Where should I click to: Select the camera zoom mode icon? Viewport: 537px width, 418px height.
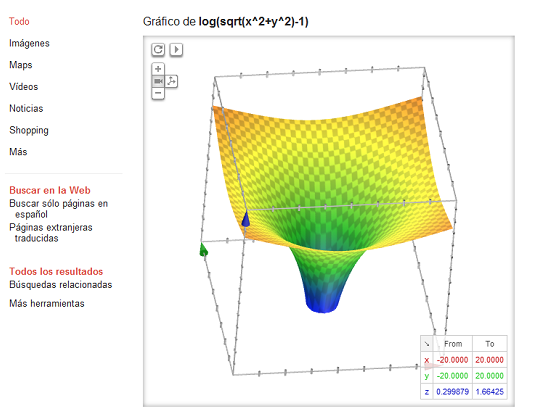pos(158,81)
